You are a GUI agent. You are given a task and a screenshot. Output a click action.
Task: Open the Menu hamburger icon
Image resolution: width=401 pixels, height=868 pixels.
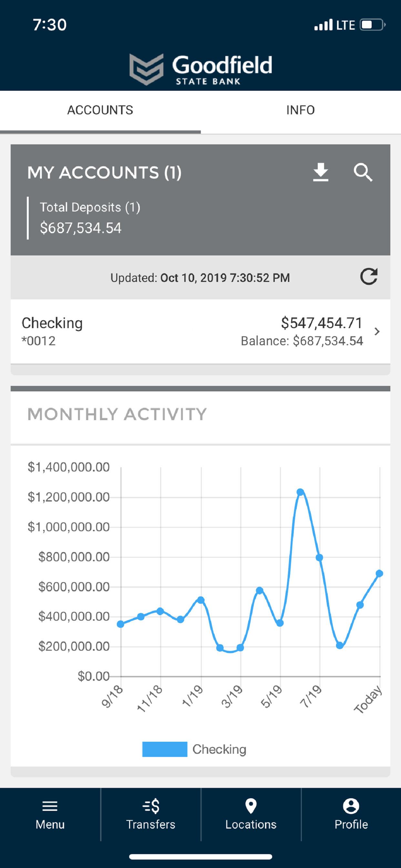(50, 806)
